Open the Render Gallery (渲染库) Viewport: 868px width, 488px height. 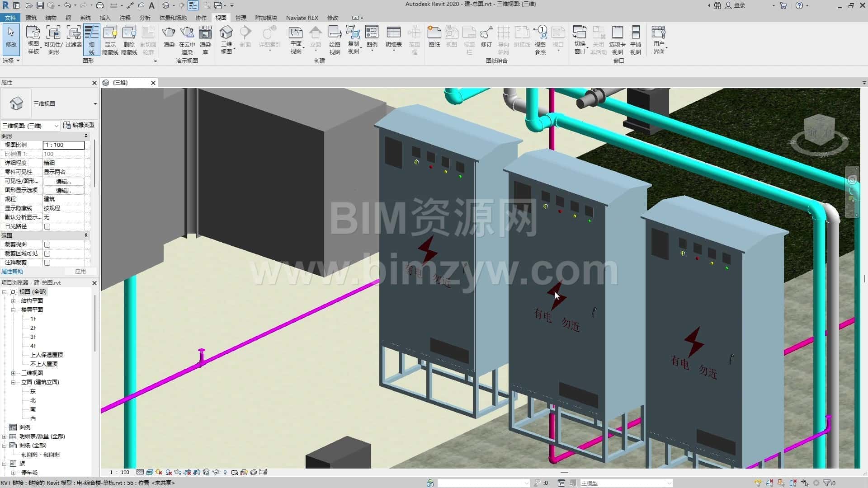click(x=205, y=40)
